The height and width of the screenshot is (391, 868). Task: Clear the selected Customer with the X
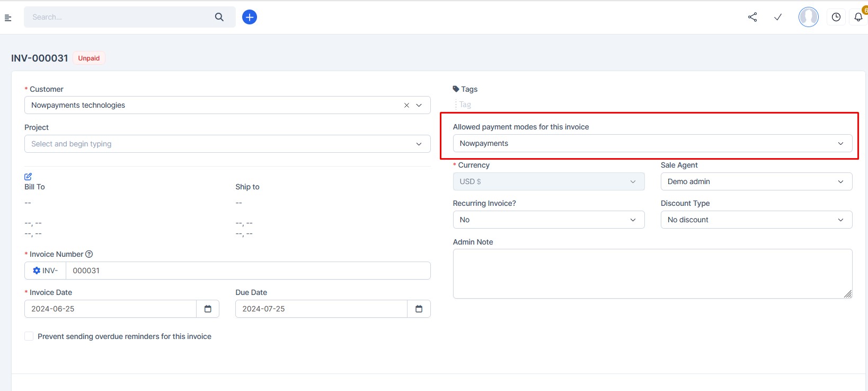coord(406,105)
